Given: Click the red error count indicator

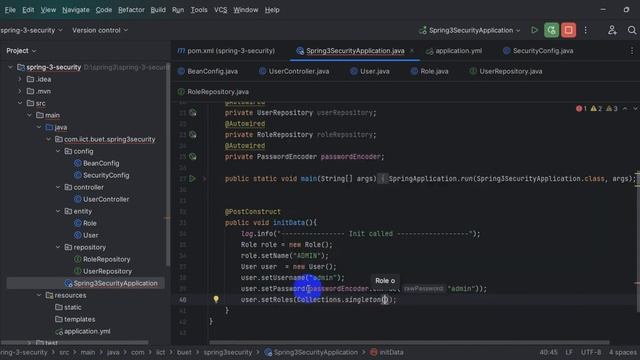Looking at the screenshot, I should pos(581,109).
